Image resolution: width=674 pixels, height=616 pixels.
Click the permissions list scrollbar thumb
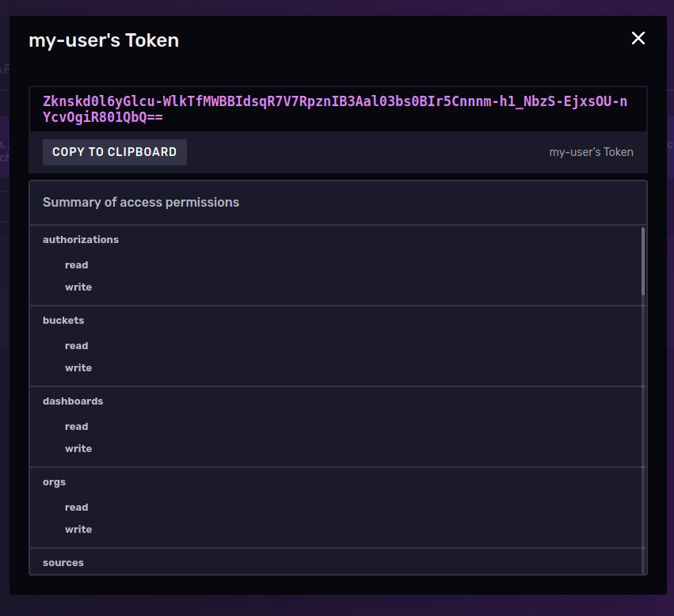(643, 261)
